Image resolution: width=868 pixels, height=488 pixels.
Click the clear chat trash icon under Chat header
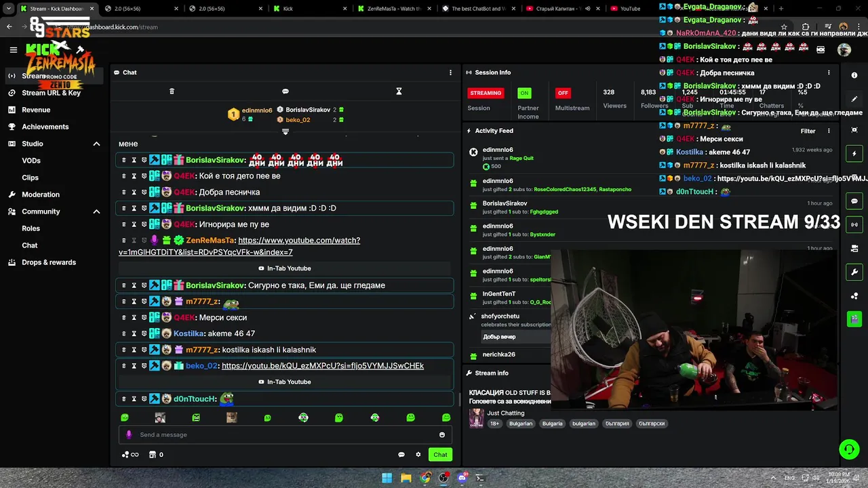pos(172,91)
